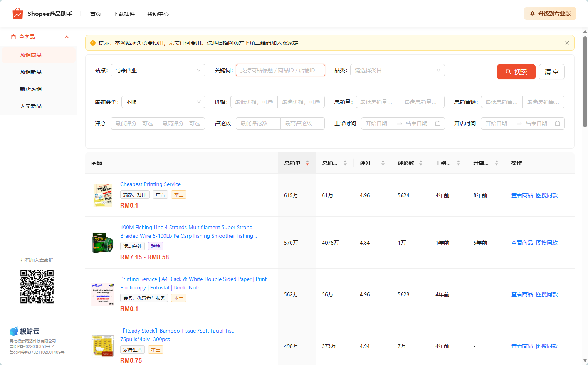Viewport: 588px width, 365px height.
Task: Open 帮助中心 in the top navigation
Action: (x=158, y=14)
